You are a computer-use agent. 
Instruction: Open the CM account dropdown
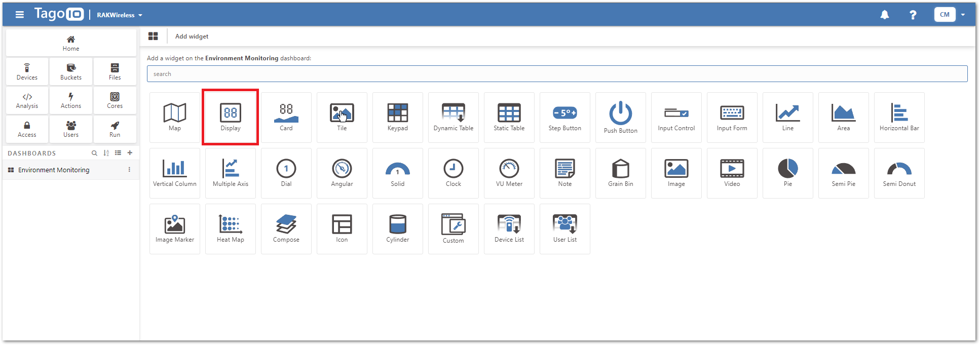click(950, 15)
